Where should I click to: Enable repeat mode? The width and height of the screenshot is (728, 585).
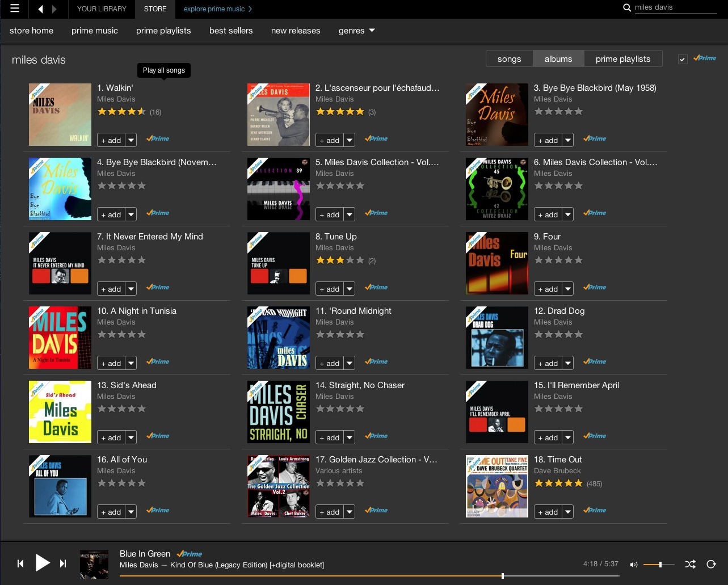tap(710, 564)
